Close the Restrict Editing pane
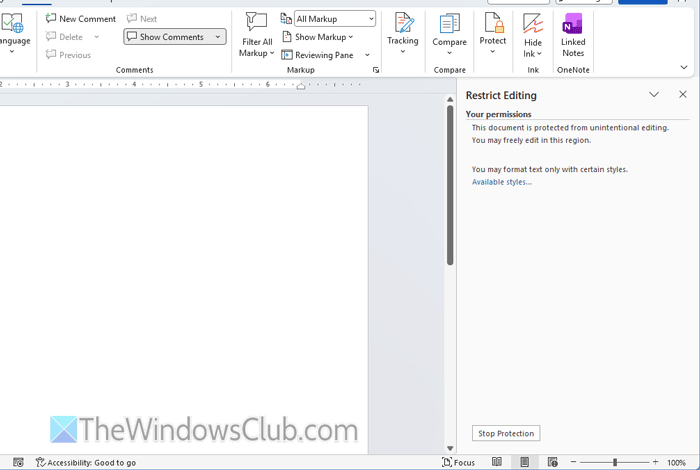 point(683,95)
